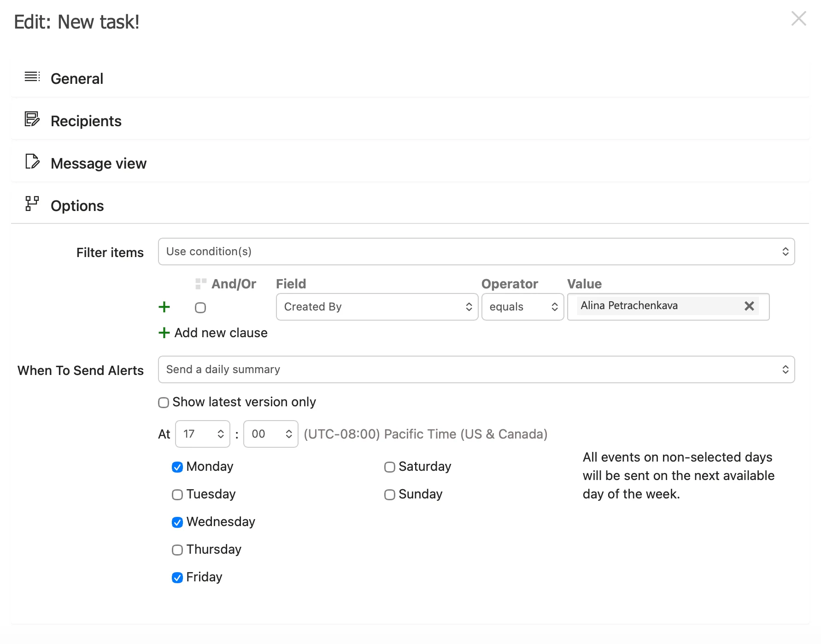Click the General section lines icon

click(32, 76)
